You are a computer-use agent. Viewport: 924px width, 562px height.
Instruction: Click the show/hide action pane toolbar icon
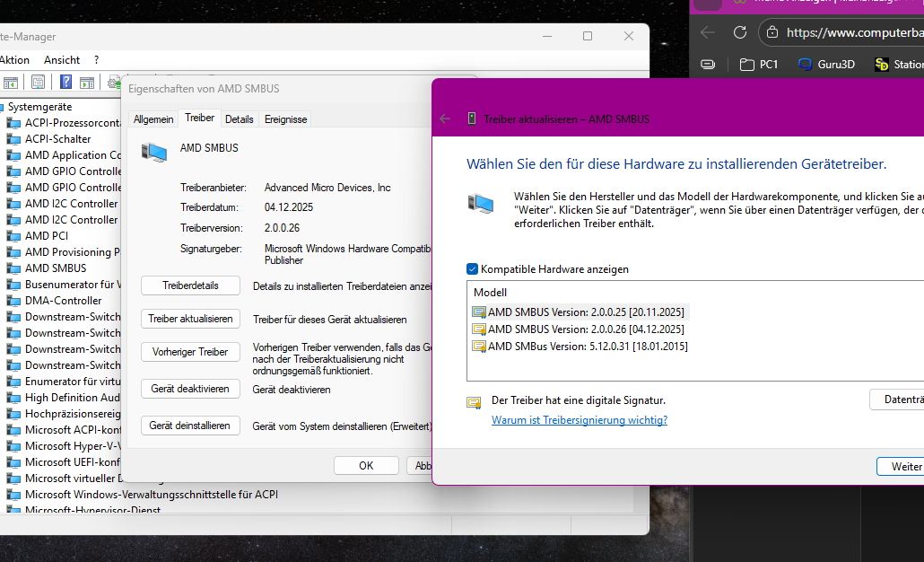tap(87, 83)
